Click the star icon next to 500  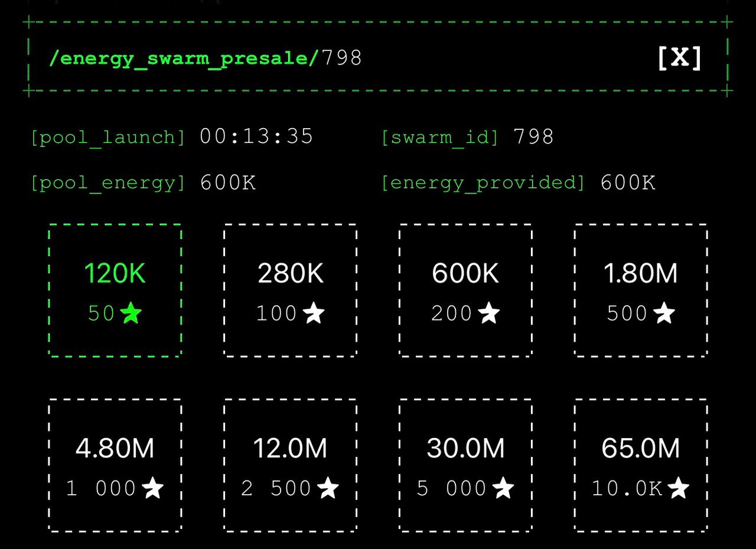pyautogui.click(x=664, y=313)
